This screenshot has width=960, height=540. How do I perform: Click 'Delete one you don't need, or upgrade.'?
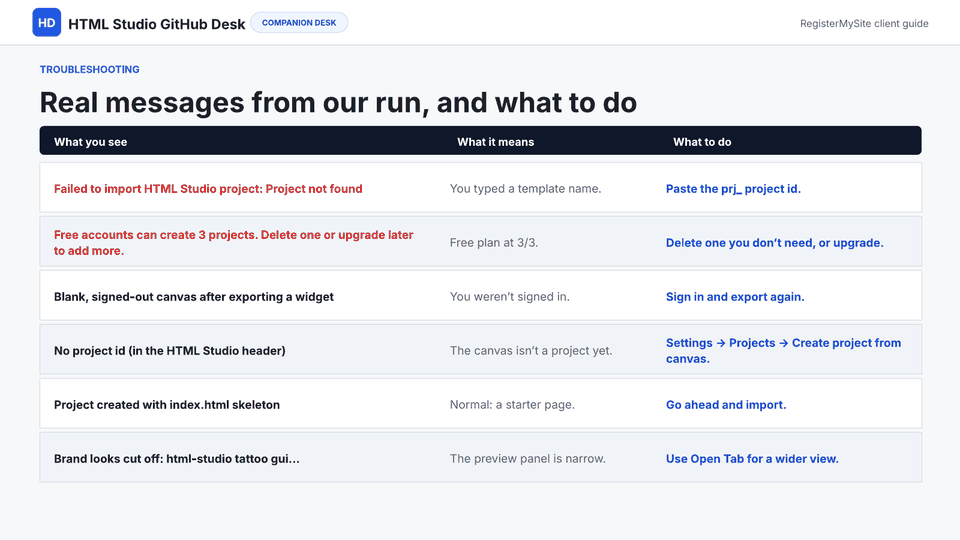pos(774,242)
